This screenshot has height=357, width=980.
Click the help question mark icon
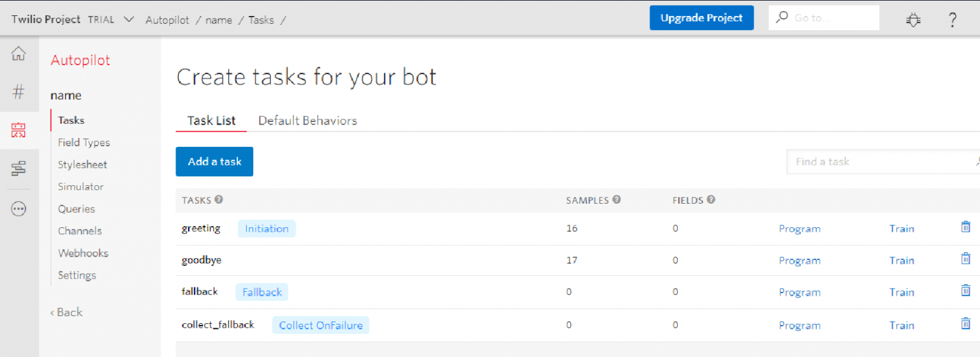click(x=952, y=20)
